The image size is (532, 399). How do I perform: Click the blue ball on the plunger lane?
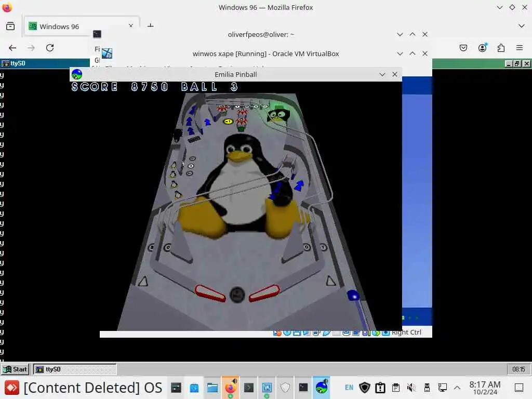pos(353,295)
